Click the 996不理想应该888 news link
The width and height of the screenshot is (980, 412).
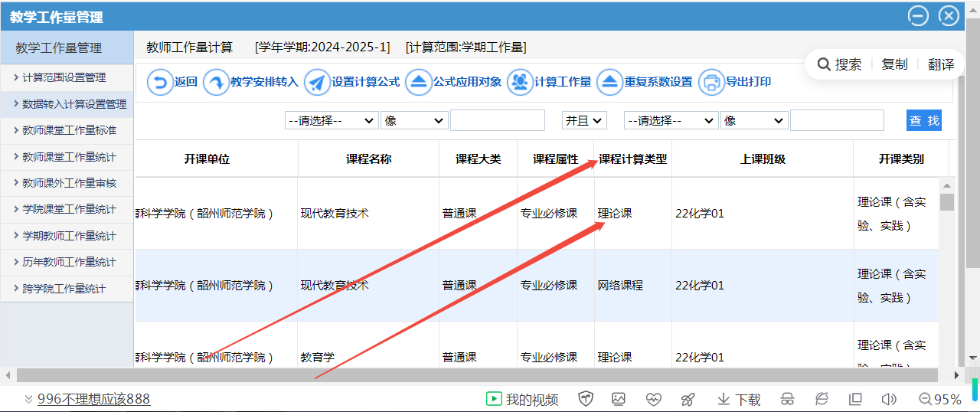(93, 399)
